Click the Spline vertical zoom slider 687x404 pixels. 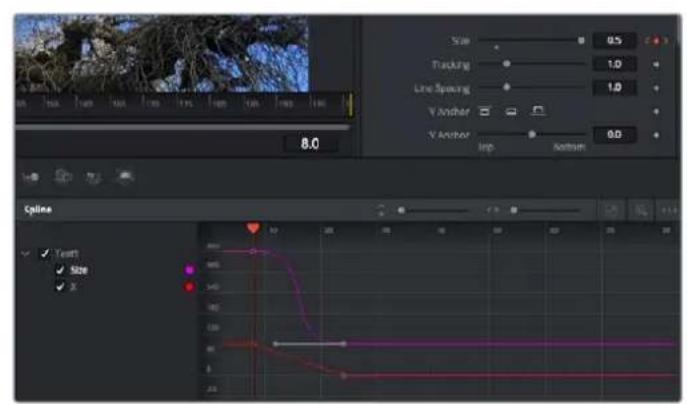coord(432,210)
